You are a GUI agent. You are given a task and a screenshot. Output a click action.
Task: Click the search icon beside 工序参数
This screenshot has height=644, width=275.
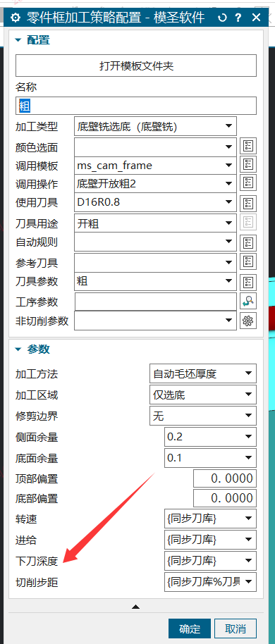tap(248, 301)
